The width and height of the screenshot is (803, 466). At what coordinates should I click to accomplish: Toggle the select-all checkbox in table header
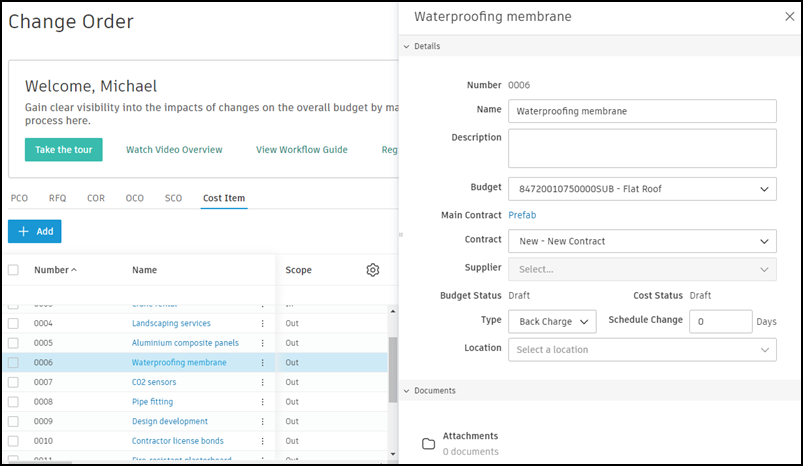[x=14, y=270]
